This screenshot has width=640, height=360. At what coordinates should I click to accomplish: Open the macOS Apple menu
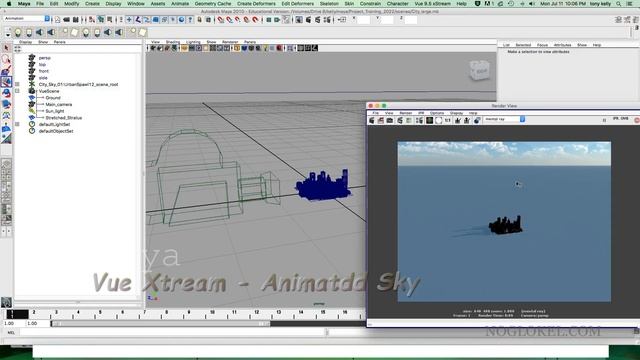(x=9, y=4)
